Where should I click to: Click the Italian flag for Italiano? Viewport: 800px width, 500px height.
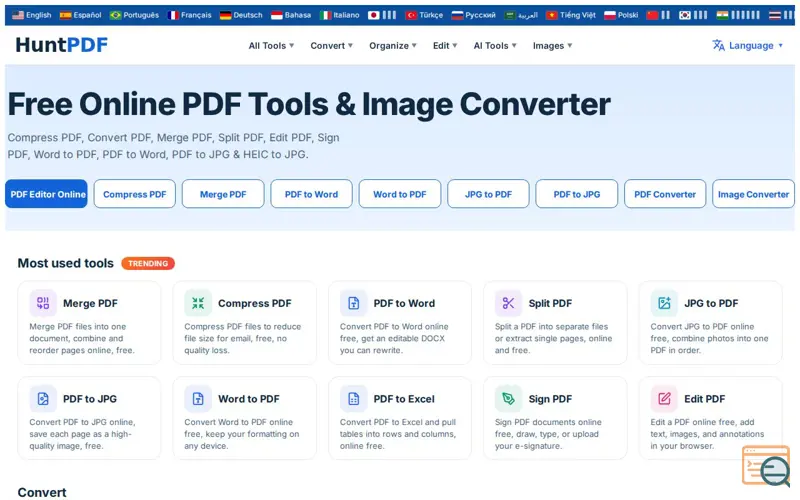click(x=326, y=15)
